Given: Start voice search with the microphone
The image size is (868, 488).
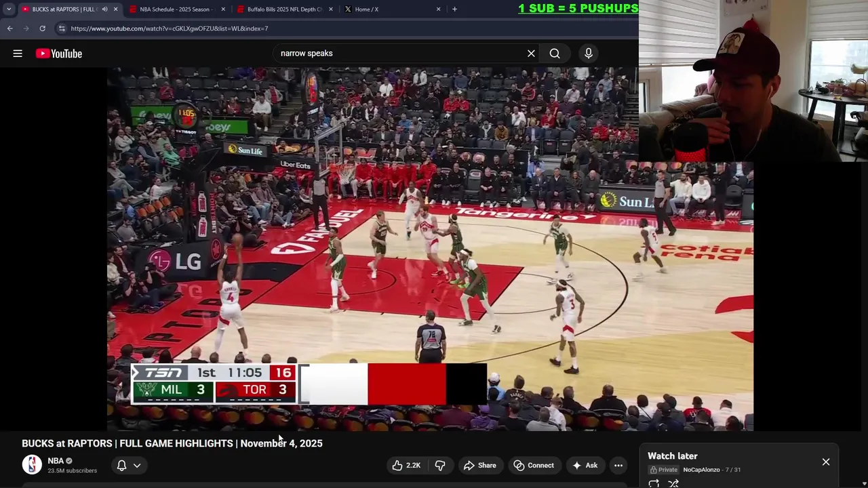Looking at the screenshot, I should [x=589, y=54].
